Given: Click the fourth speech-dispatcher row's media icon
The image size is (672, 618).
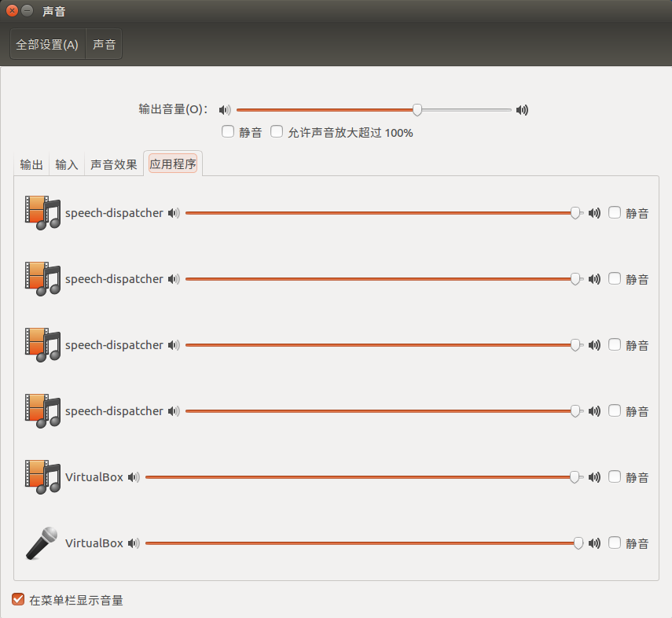Looking at the screenshot, I should (x=42, y=411).
